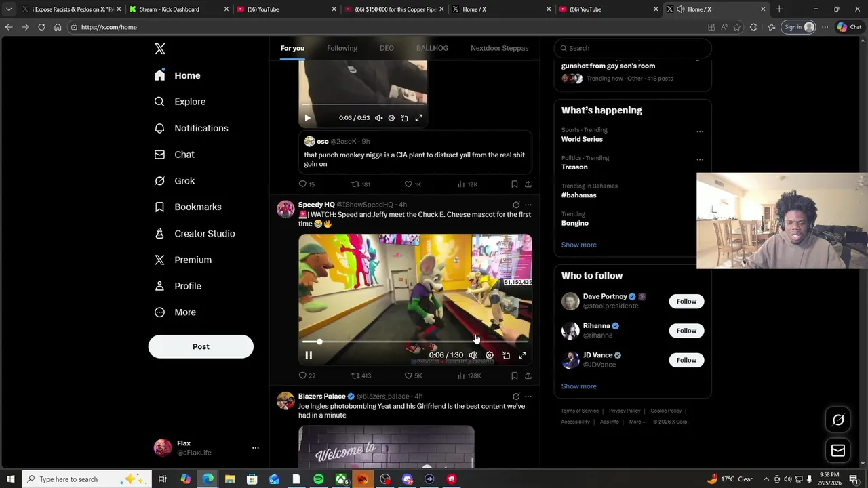Bookmark the oso quoted post
This screenshot has width=868, height=488.
point(514,184)
